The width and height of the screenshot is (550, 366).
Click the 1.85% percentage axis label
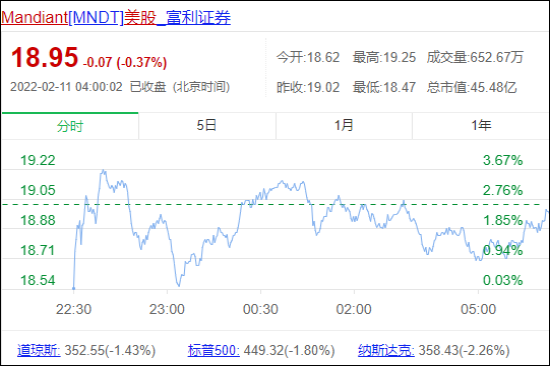(x=503, y=220)
